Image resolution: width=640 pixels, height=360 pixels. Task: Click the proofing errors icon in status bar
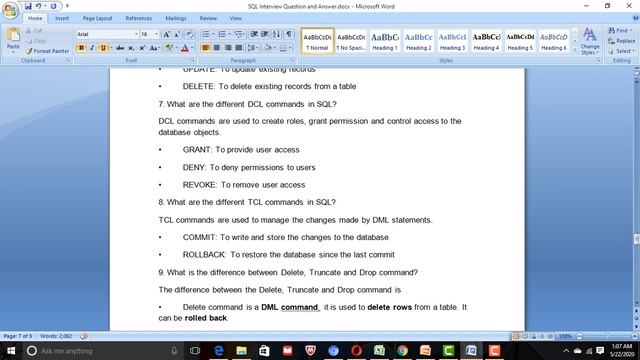point(84,336)
